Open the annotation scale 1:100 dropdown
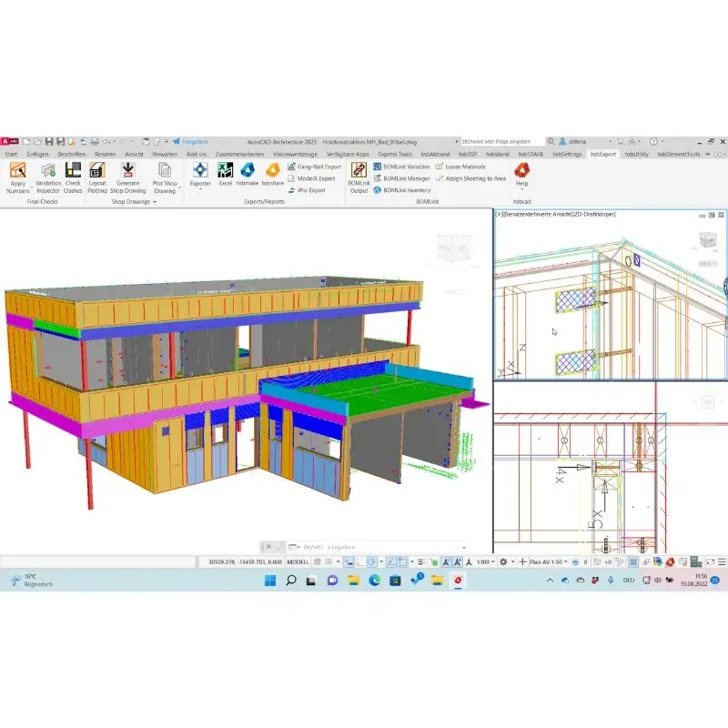Viewport: 728px width, 728px height. tap(486, 561)
